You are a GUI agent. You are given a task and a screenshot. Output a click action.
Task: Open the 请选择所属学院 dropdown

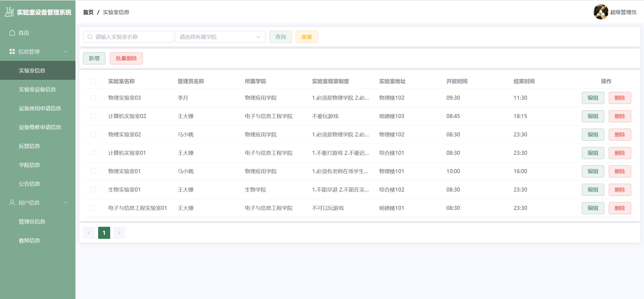click(x=220, y=37)
